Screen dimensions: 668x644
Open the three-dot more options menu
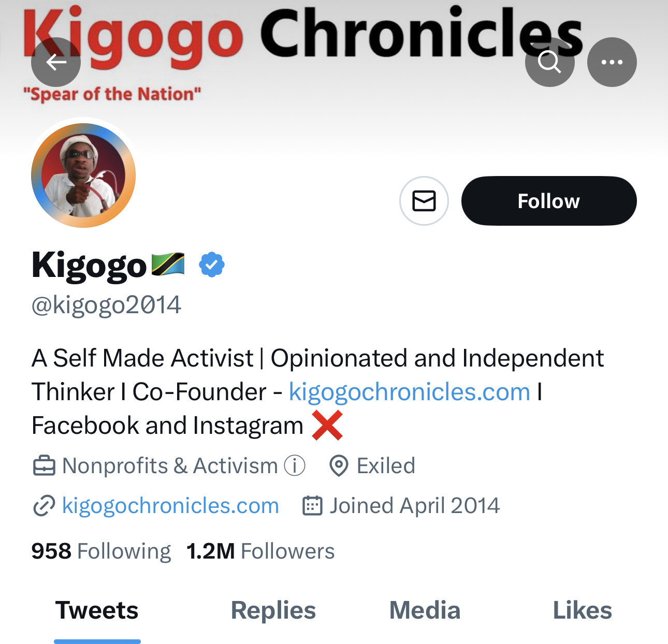tap(612, 62)
